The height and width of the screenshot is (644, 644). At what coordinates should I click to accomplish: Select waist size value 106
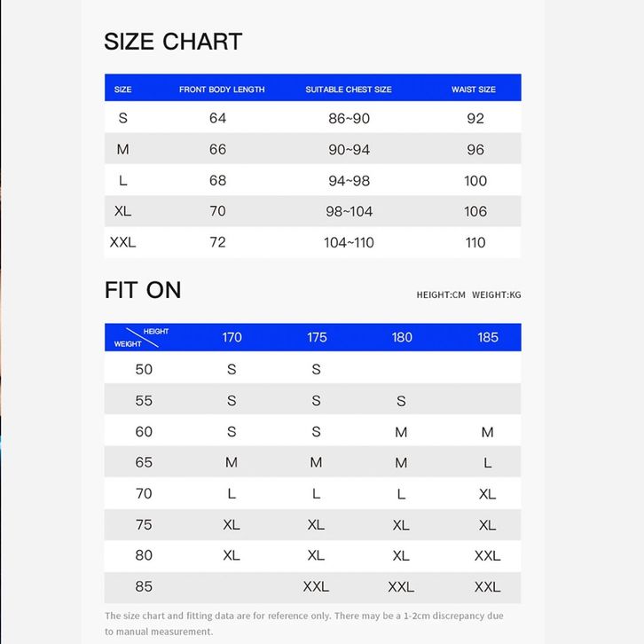pyautogui.click(x=475, y=211)
